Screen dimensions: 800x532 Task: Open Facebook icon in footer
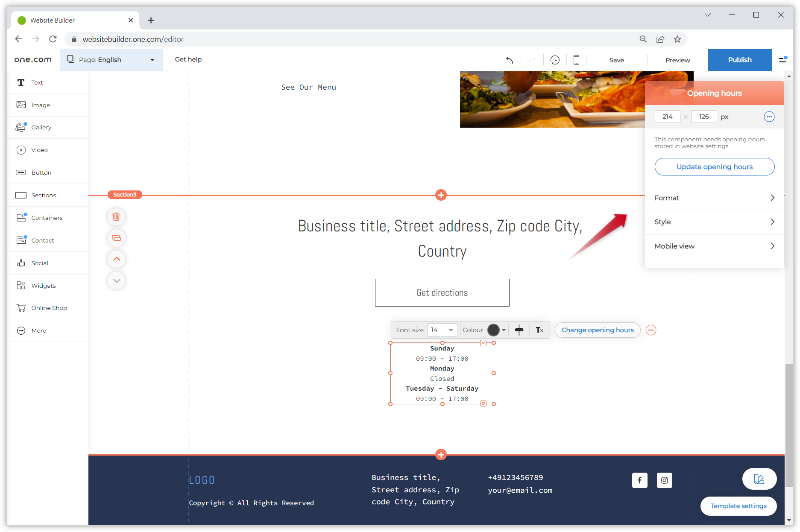639,480
